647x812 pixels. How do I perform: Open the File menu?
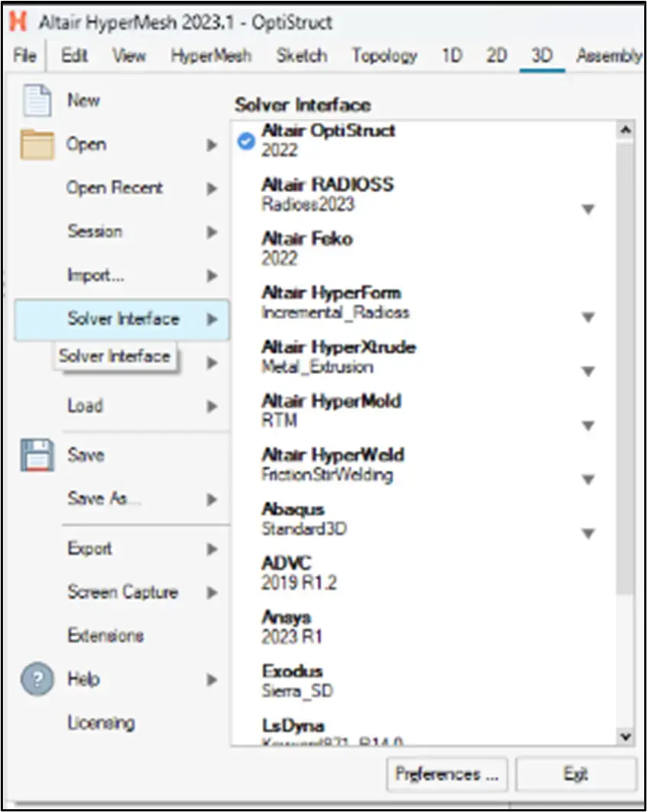coord(25,56)
